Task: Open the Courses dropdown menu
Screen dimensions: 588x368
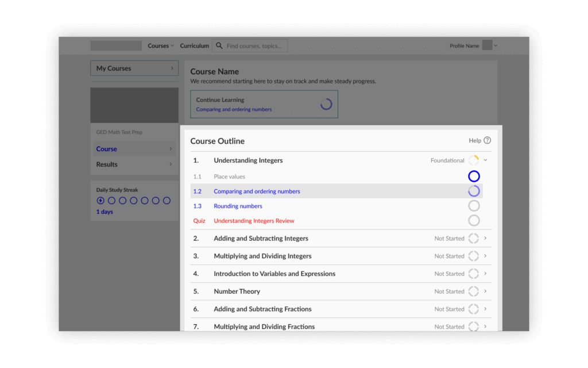Action: [x=161, y=46]
